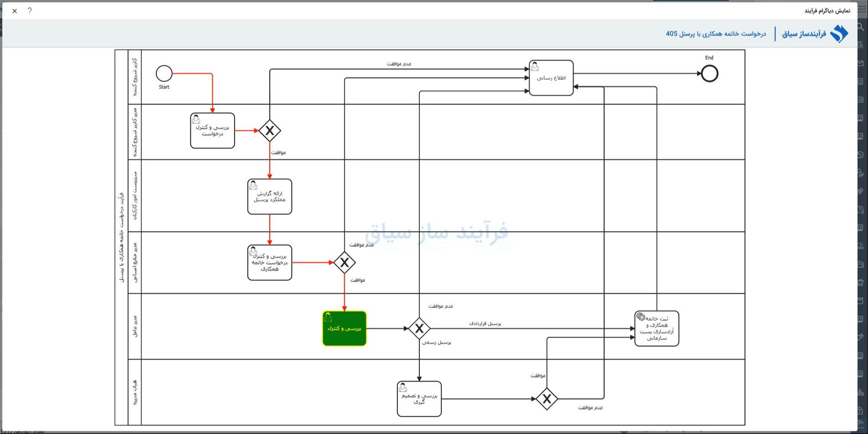Select the بررسی و تصمیم گیری task
868x434 pixels.
click(419, 399)
